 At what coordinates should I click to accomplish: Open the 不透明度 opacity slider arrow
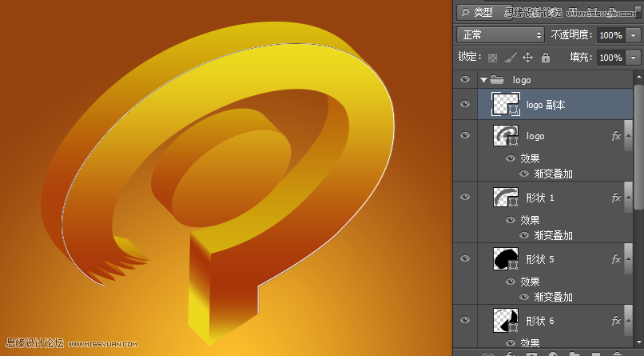click(x=633, y=35)
